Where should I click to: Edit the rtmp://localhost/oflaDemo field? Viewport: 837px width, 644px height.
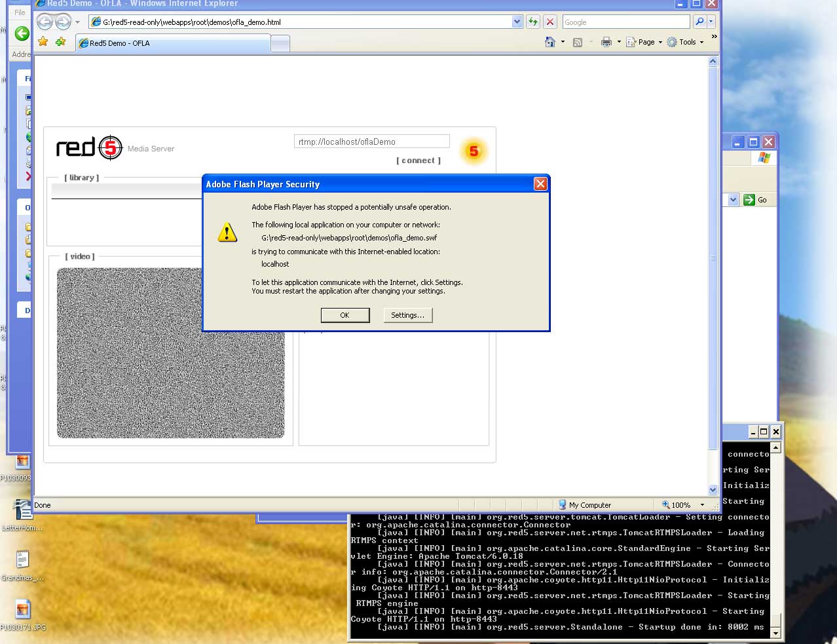point(372,142)
